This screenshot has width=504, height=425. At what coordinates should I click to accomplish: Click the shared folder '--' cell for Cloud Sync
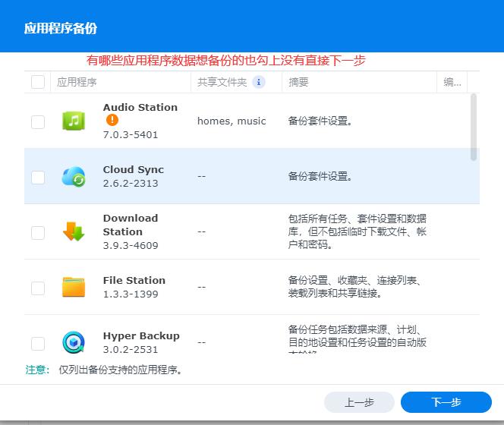coord(202,177)
